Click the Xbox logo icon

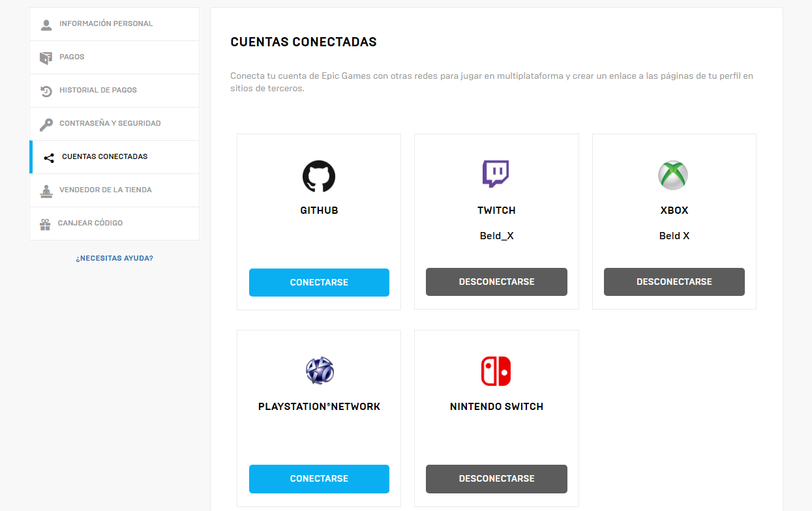(x=673, y=175)
